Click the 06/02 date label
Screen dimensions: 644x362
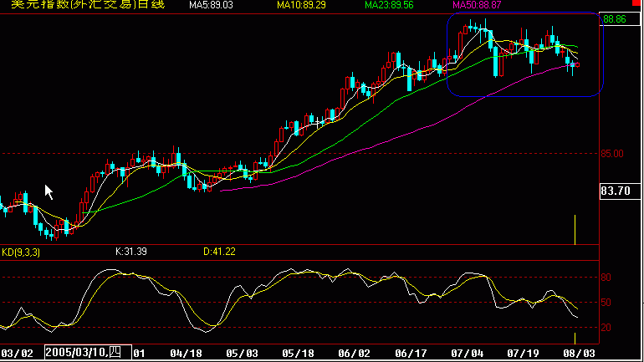pyautogui.click(x=354, y=354)
